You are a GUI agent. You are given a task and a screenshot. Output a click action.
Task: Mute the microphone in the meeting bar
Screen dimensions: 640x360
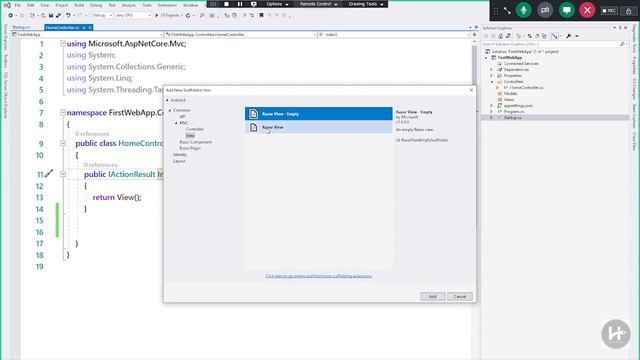coord(524,10)
